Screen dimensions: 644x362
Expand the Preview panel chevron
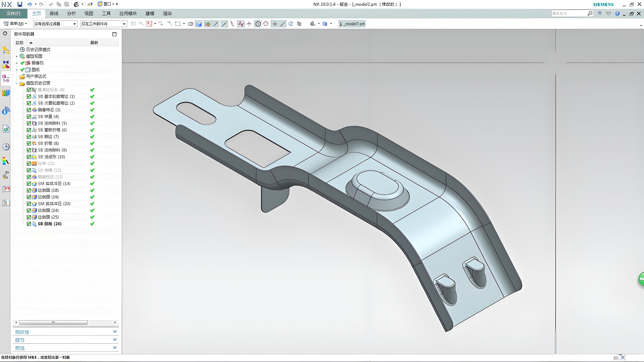click(x=115, y=348)
